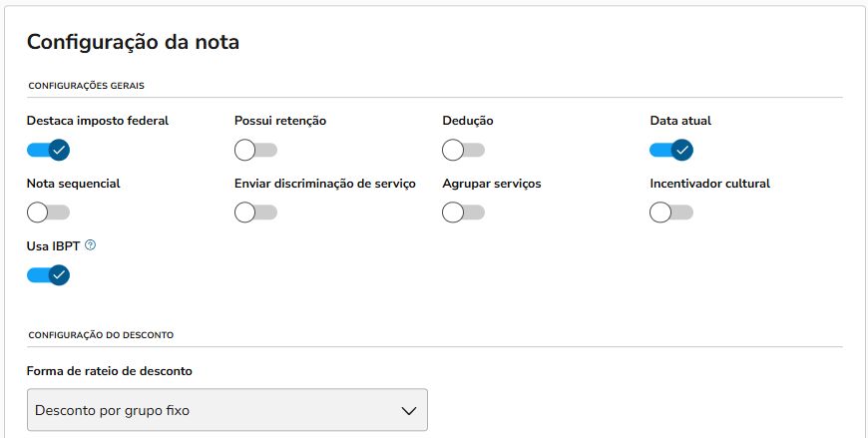Disable the Usa IBPT toggle
Image resolution: width=868 pixels, height=438 pixels.
tap(48, 274)
